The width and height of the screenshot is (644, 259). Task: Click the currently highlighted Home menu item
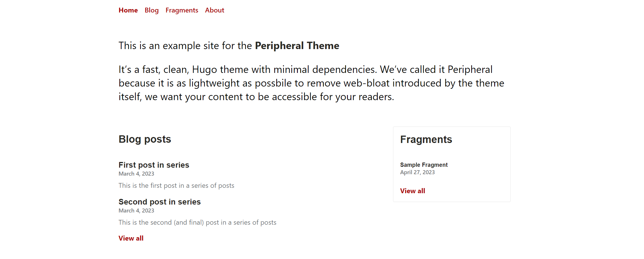[x=128, y=10]
